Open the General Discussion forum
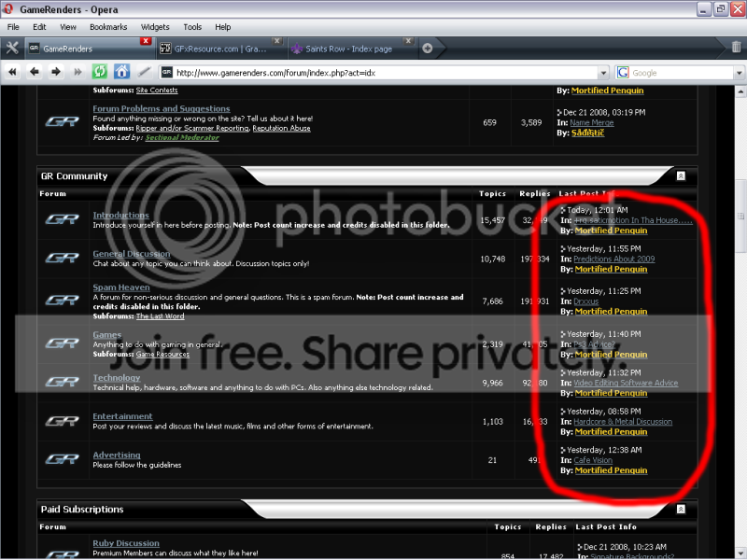747x560 pixels. click(x=132, y=254)
